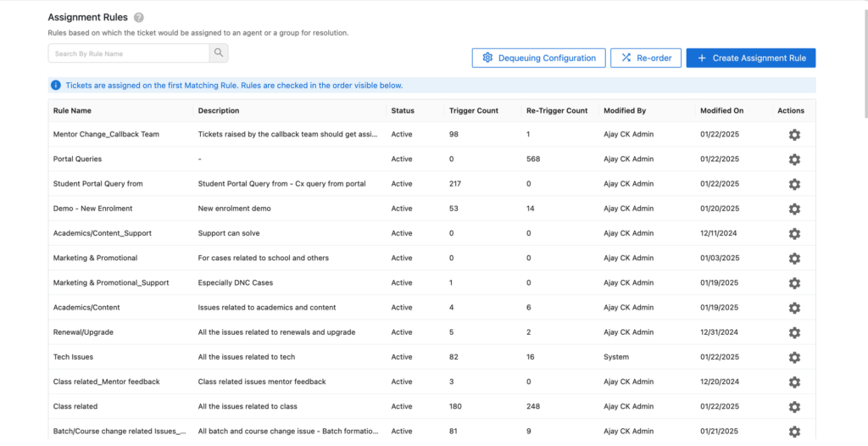Click the Re-order button
Screen dimensions: 868x446
point(646,59)
